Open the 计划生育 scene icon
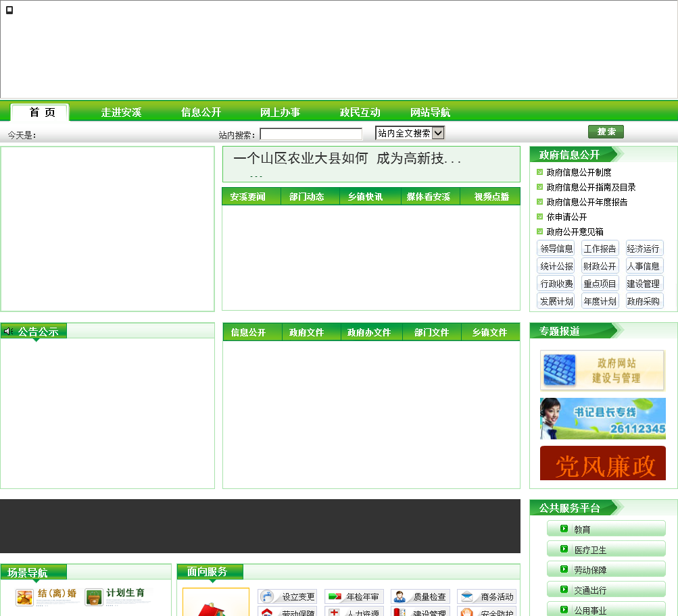 (x=94, y=597)
